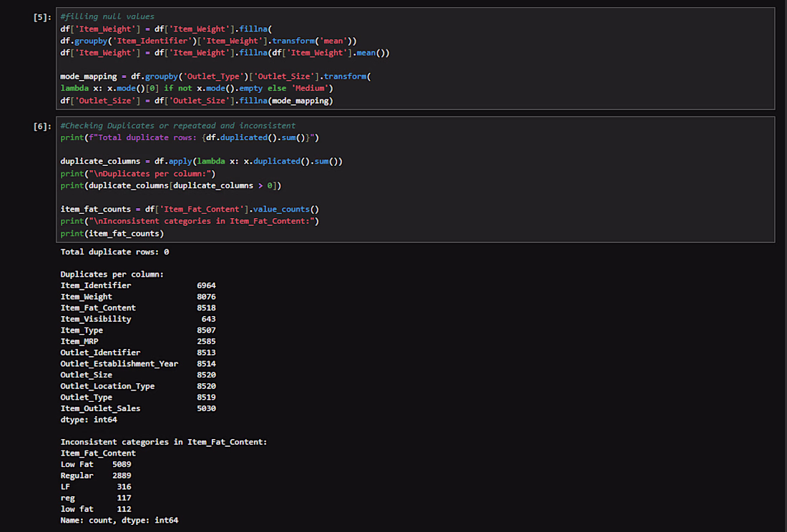Click the LF 316 output row
Screen dimensions: 787x532
(96, 486)
